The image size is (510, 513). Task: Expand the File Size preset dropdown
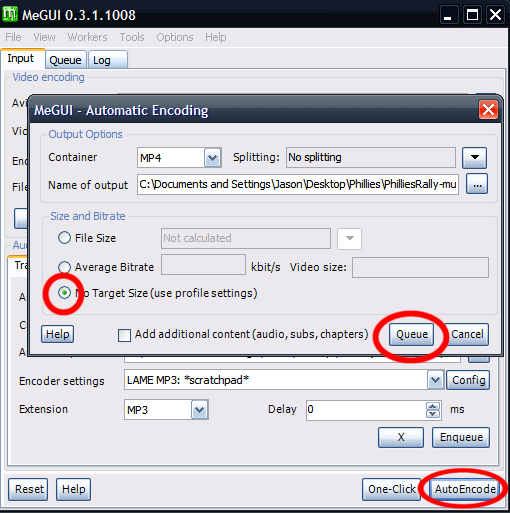349,239
